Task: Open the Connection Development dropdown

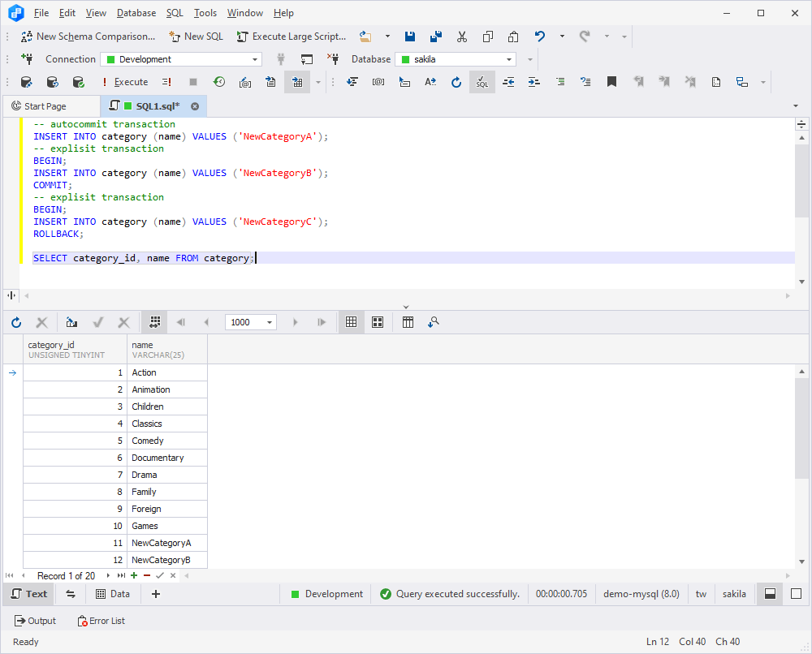Action: point(181,59)
